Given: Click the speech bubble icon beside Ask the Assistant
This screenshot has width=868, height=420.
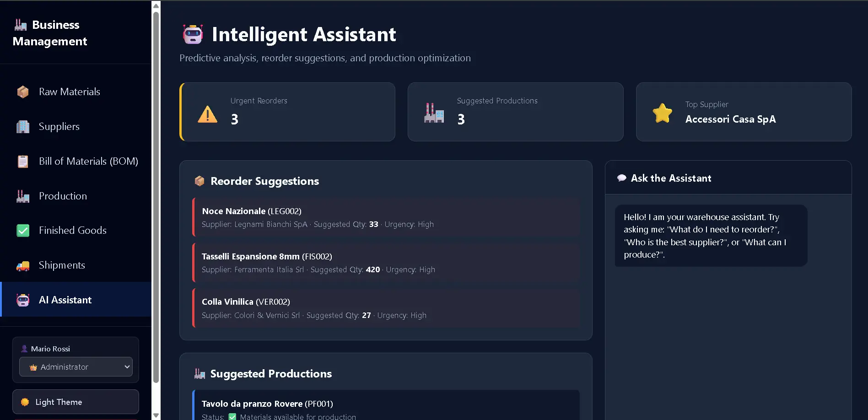Looking at the screenshot, I should 621,178.
